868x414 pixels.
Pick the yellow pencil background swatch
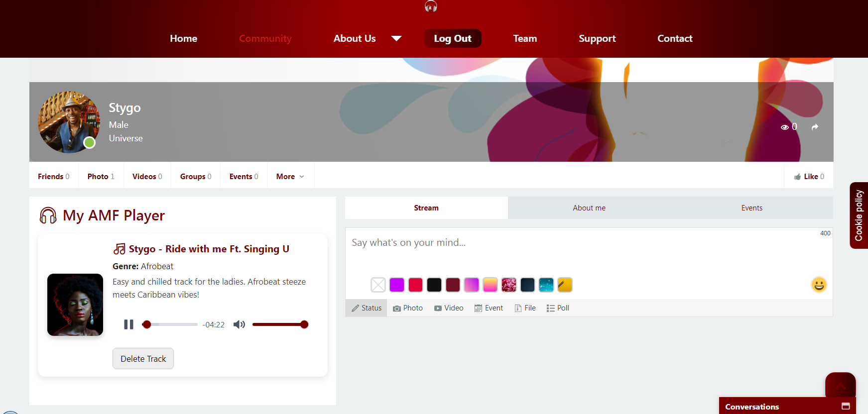(x=565, y=285)
